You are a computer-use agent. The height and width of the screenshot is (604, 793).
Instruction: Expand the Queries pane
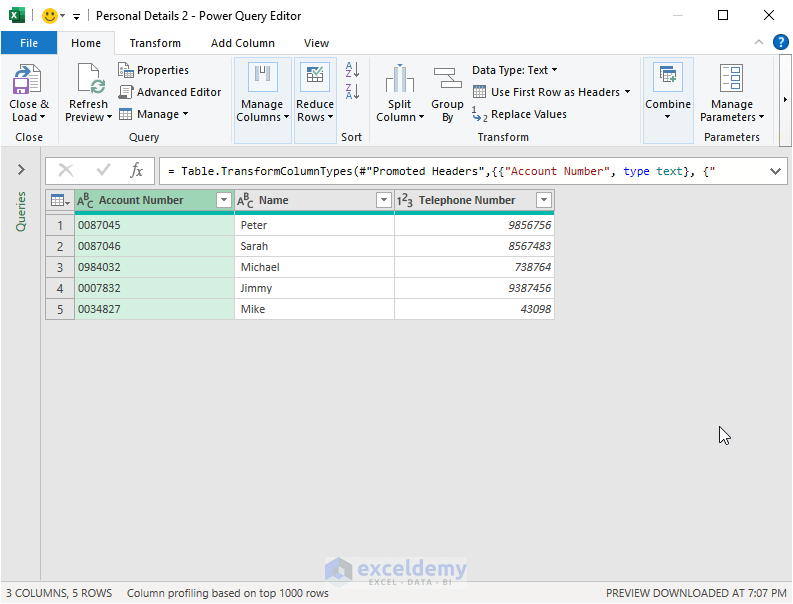tap(21, 169)
